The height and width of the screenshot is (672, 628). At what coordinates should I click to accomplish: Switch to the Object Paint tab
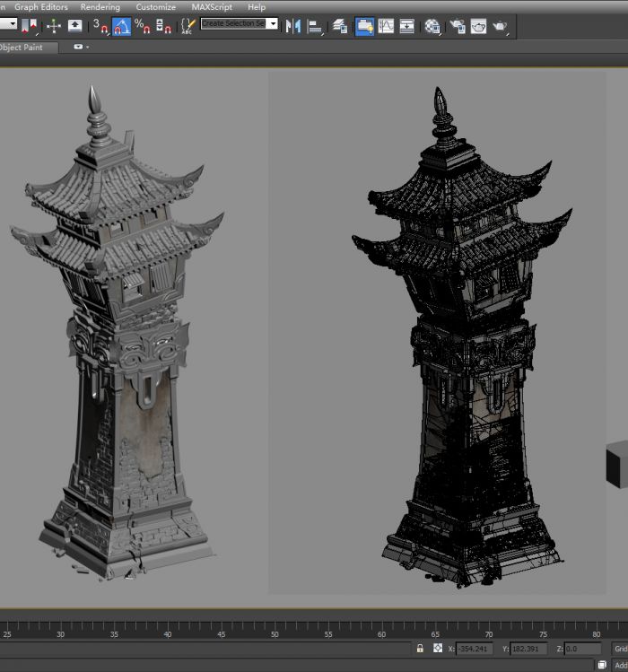coord(22,48)
